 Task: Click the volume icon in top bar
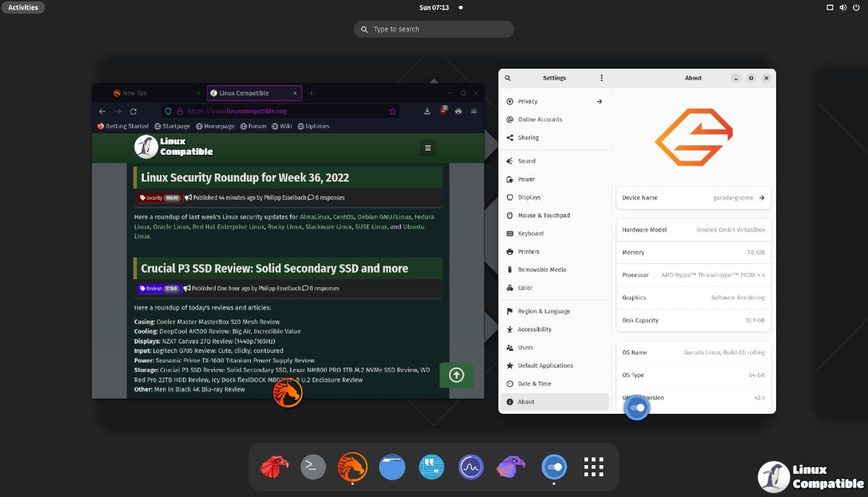[843, 7]
